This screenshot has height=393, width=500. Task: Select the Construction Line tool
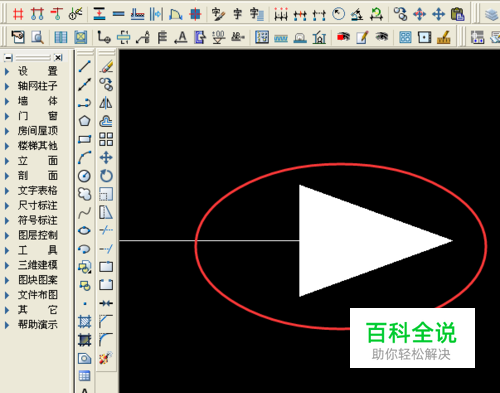pos(85,84)
